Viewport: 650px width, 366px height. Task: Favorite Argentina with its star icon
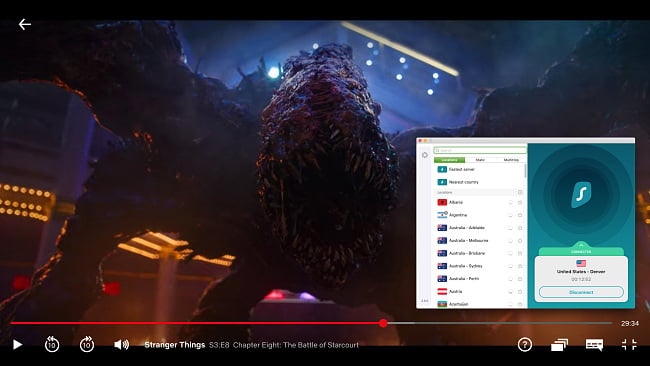click(x=520, y=215)
